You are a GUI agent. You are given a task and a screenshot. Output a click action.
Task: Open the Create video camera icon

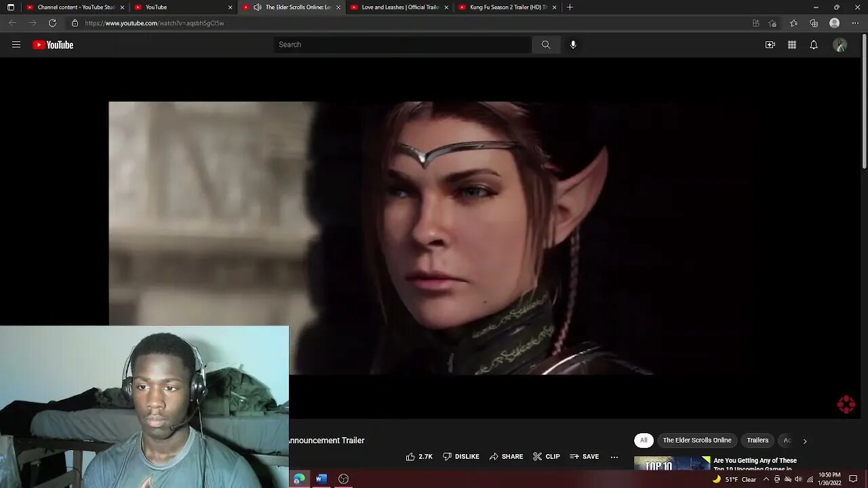coord(770,45)
